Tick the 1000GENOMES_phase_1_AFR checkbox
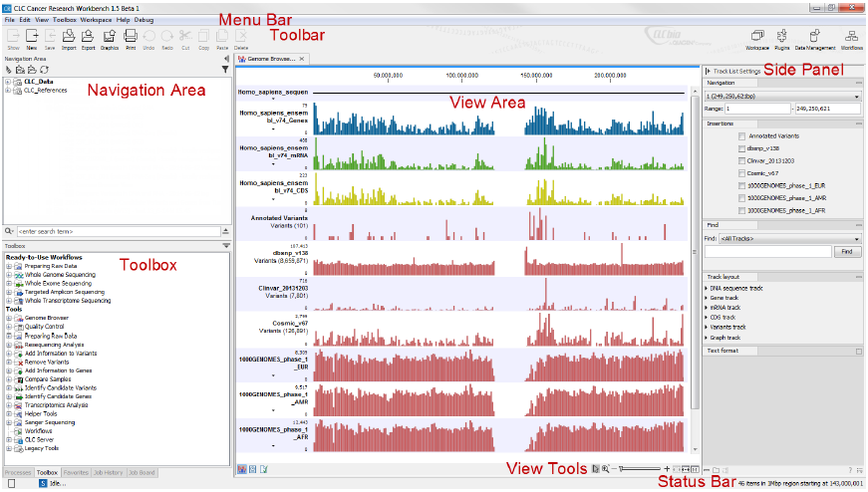Screen dimensions: 868x492 coord(741,211)
